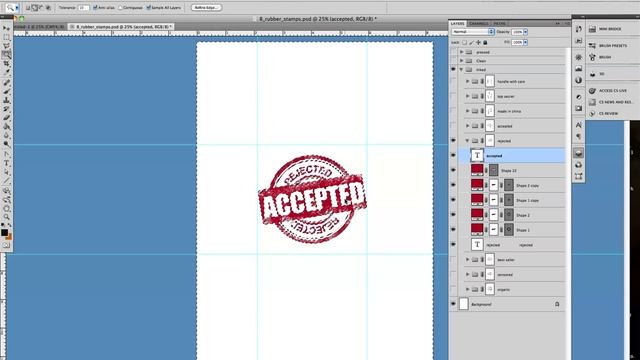
Task: Hide the Shape 2 copy layer
Action: point(453,185)
